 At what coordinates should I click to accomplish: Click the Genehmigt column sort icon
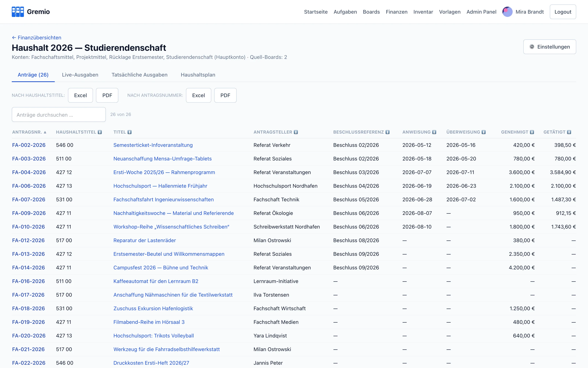pyautogui.click(x=532, y=132)
